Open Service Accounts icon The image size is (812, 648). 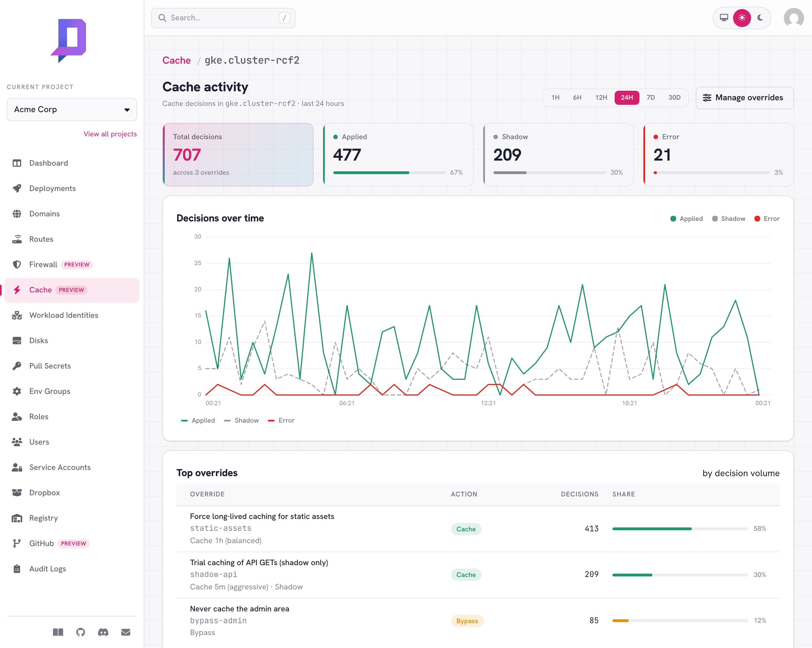pos(17,467)
